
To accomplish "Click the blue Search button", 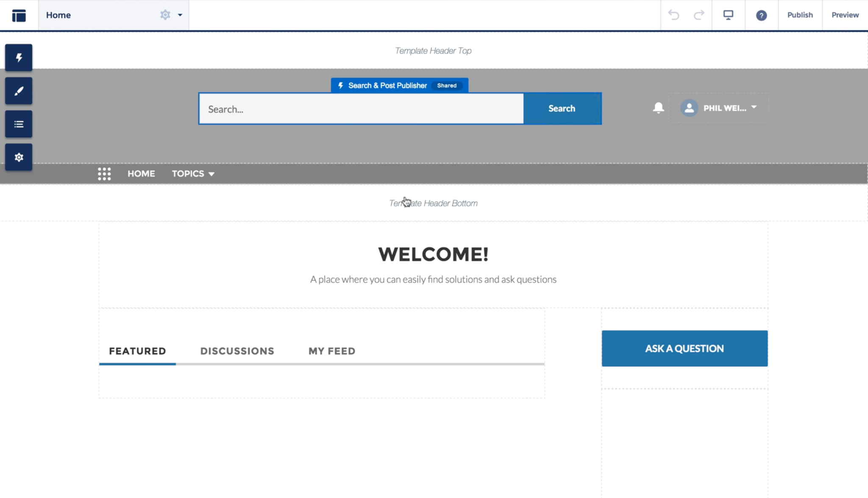I will [562, 108].
